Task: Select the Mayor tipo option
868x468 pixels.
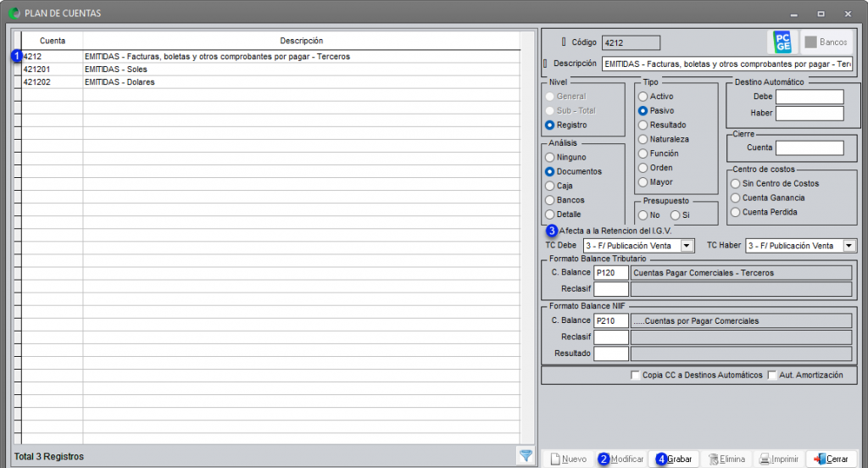Action: (x=643, y=182)
